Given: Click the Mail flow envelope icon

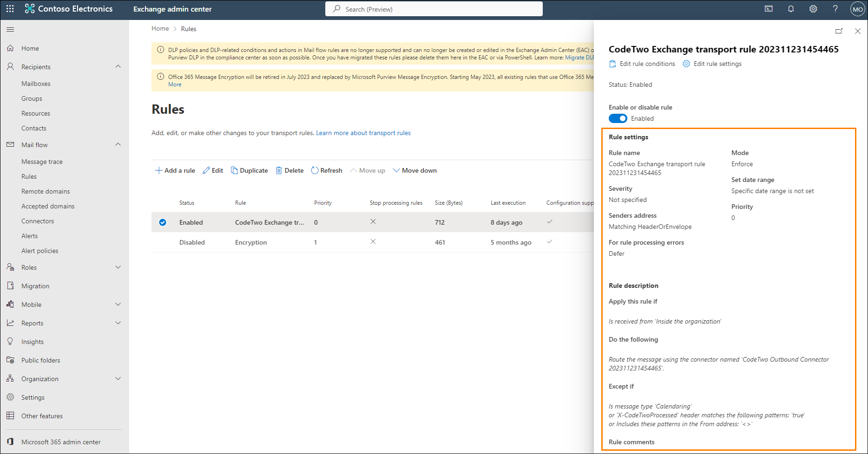Looking at the screenshot, I should [x=10, y=144].
